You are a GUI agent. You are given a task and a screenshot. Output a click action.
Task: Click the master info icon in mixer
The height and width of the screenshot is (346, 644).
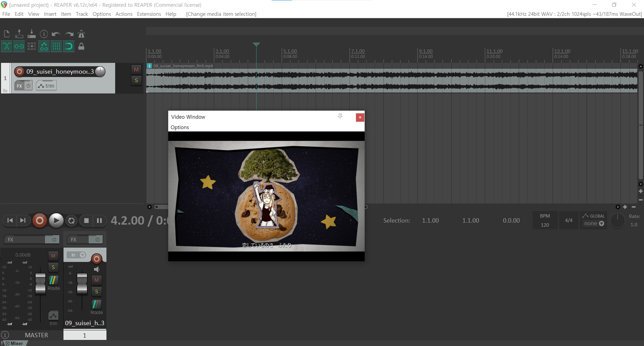click(5, 335)
